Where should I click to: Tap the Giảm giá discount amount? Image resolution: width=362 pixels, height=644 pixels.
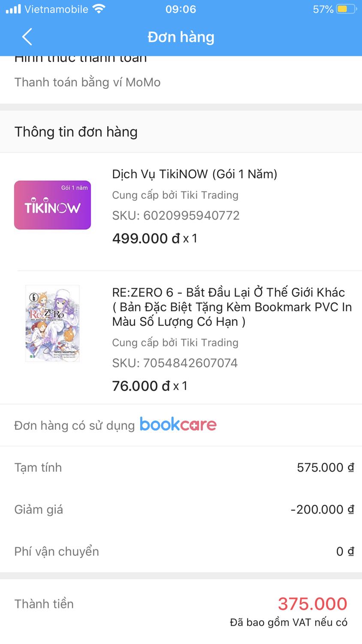tap(322, 509)
